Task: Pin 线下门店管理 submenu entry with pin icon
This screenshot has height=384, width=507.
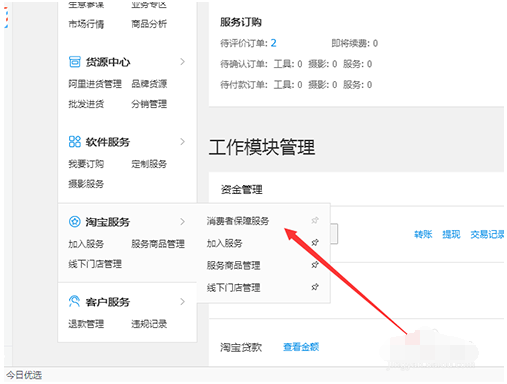Action: (x=315, y=287)
